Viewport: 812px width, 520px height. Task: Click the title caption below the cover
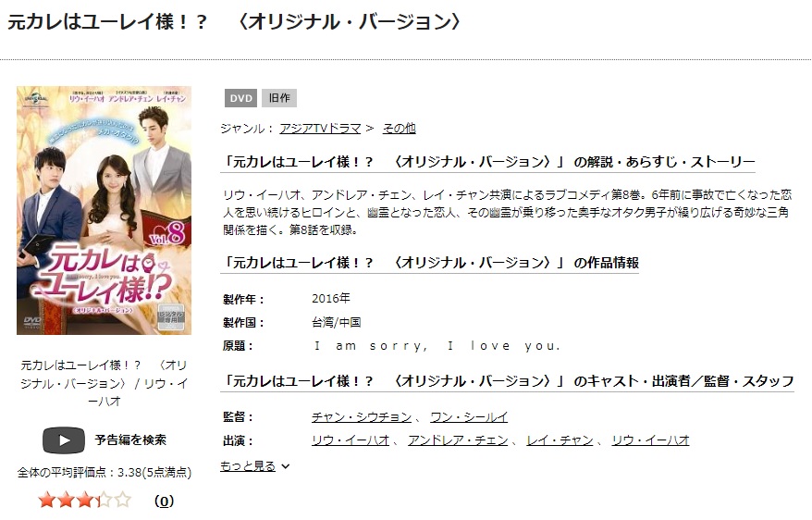[105, 383]
